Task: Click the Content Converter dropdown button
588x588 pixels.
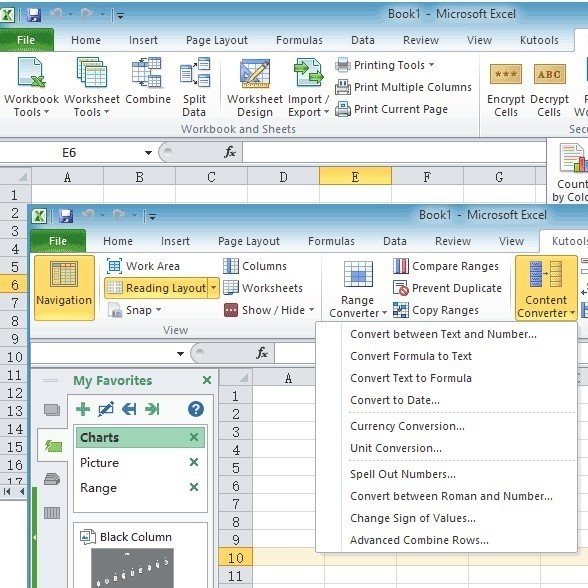Action: pyautogui.click(x=546, y=288)
